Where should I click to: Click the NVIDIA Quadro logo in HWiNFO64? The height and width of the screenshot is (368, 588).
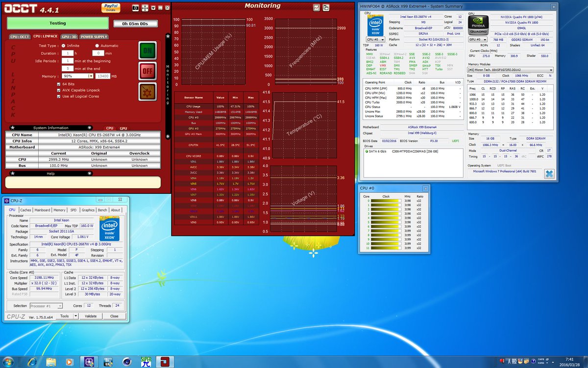[478, 25]
